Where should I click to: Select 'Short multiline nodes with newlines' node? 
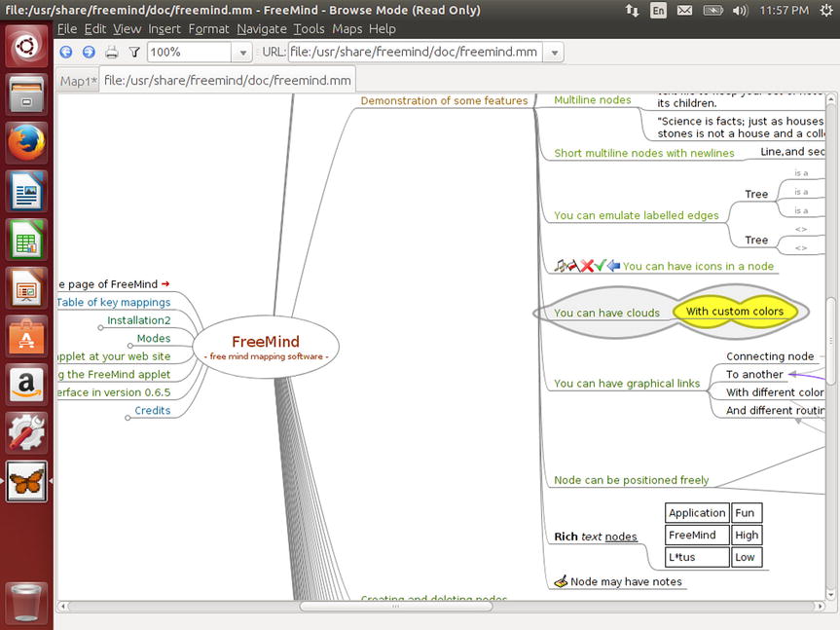[x=644, y=153]
